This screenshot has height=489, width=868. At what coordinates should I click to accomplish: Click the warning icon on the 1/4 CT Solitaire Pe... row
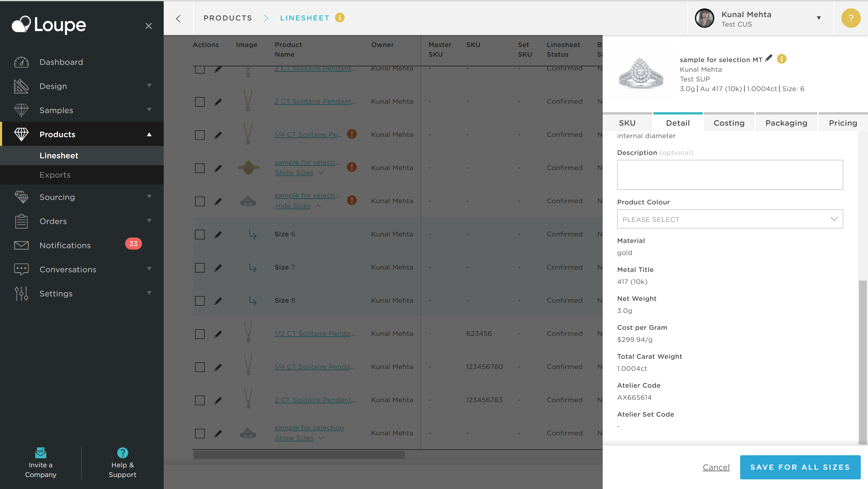352,134
